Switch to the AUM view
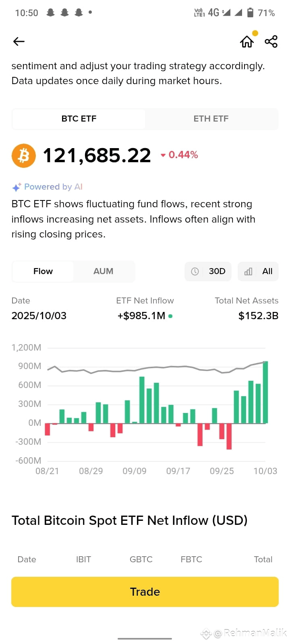The image size is (290, 644). (x=104, y=271)
